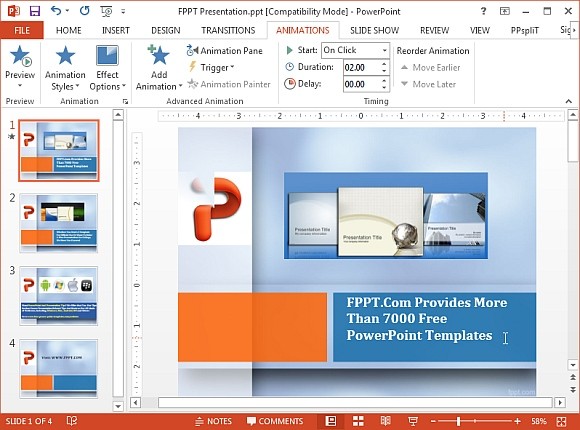Select slide 3 thumbnail
This screenshot has width=580, height=430.
point(59,296)
